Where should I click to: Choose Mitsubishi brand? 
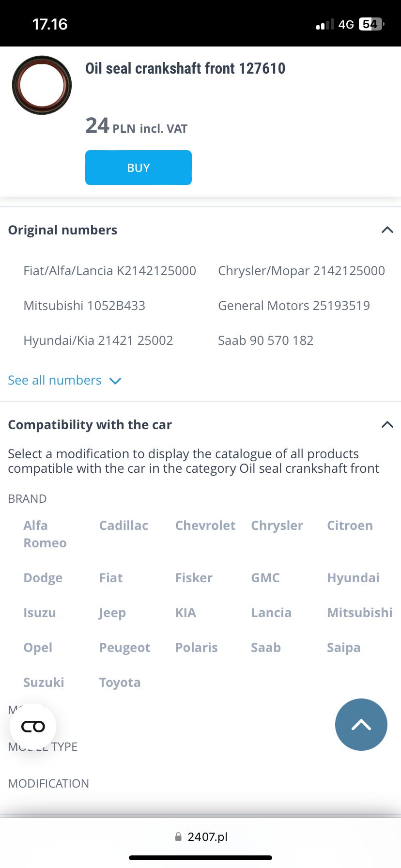pyautogui.click(x=359, y=613)
